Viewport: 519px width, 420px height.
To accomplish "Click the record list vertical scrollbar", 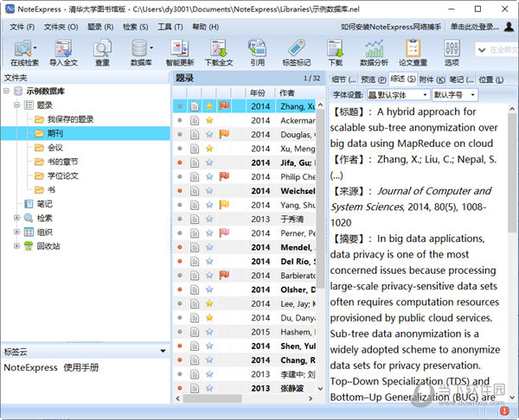I will 320,199.
